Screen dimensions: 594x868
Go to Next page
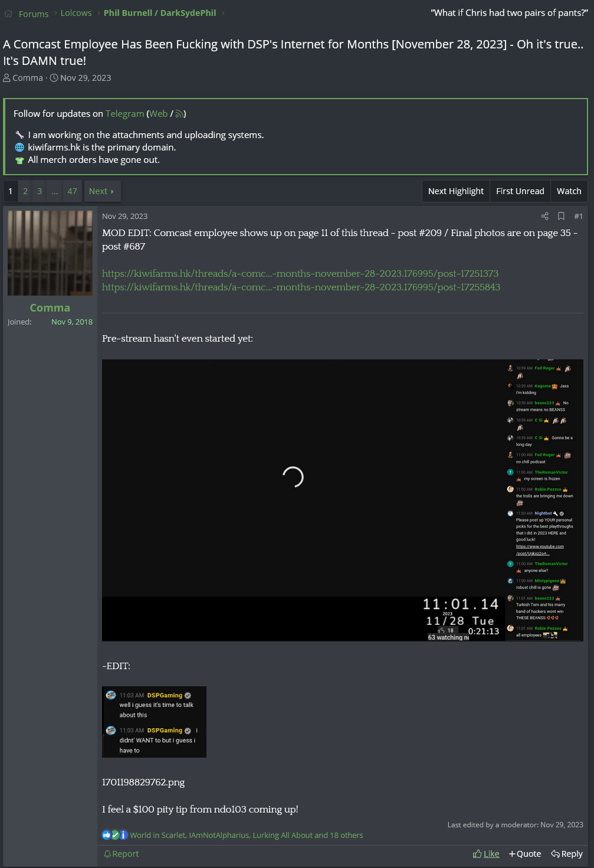tap(101, 191)
